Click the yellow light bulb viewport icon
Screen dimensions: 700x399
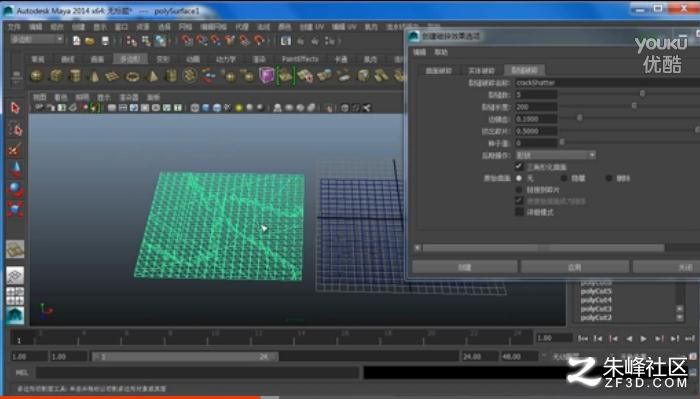pyautogui.click(x=239, y=108)
